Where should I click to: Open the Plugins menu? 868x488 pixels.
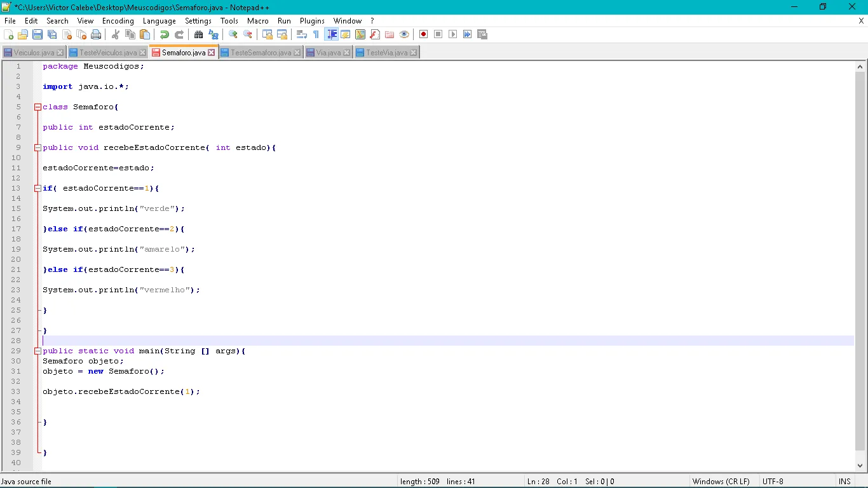(x=312, y=21)
